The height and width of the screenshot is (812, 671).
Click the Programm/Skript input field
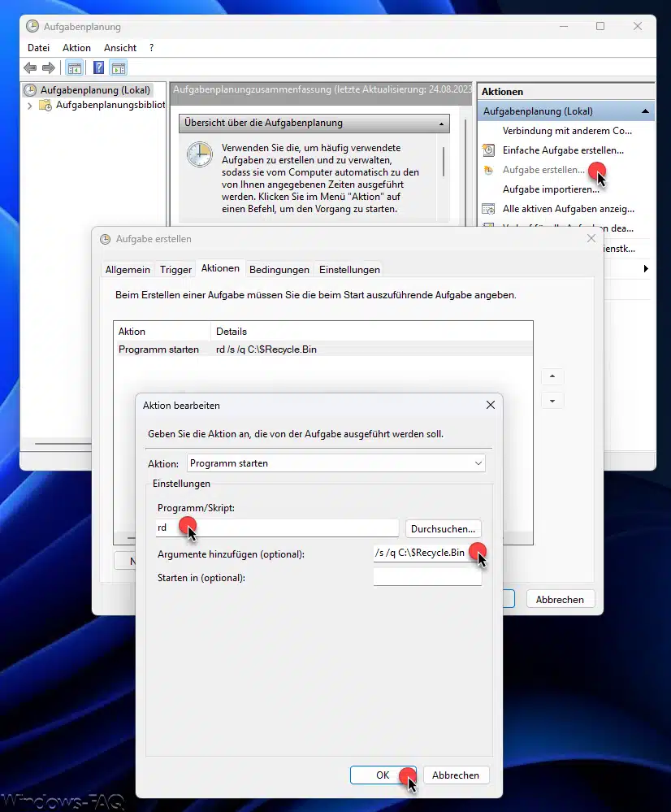coord(277,528)
